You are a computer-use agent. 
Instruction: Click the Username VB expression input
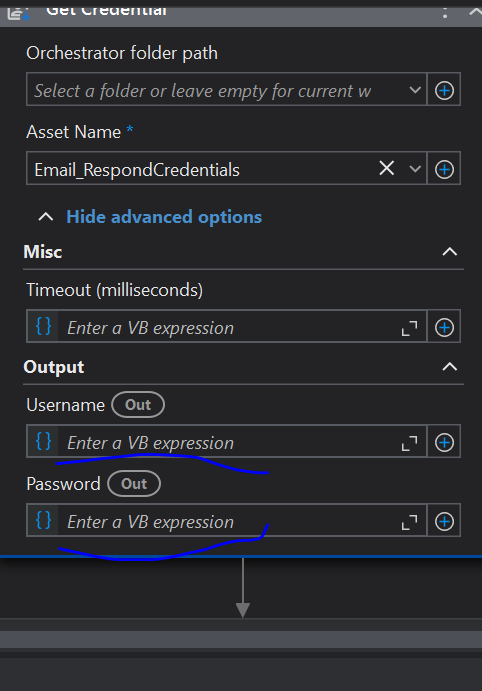tap(228, 442)
